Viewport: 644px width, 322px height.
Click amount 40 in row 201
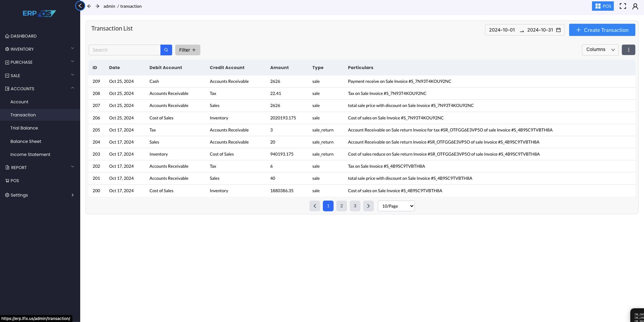coord(273,178)
